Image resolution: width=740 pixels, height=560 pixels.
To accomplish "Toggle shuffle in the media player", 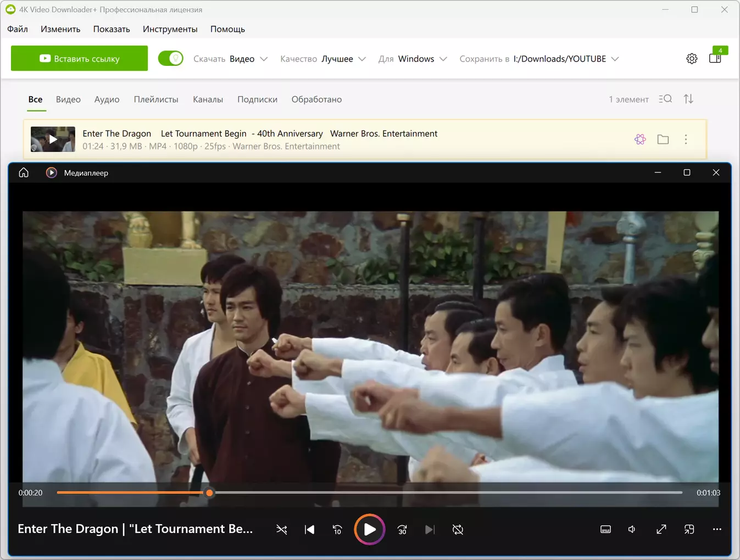I will 282,529.
